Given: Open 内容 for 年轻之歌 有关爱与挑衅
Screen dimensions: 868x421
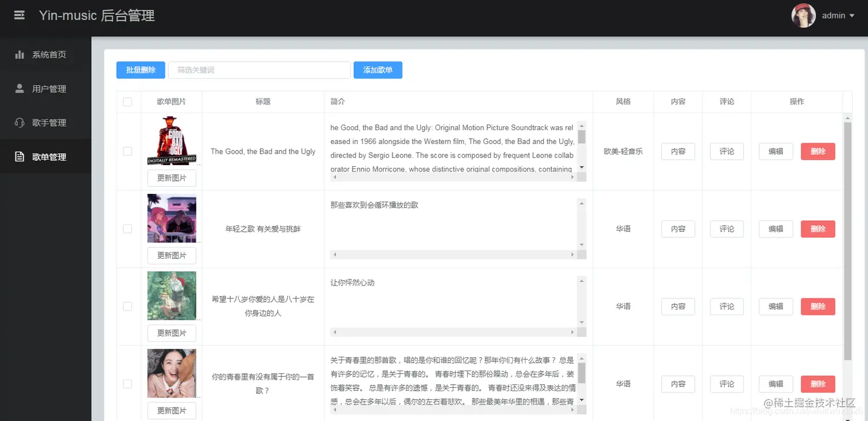Looking at the screenshot, I should (678, 229).
